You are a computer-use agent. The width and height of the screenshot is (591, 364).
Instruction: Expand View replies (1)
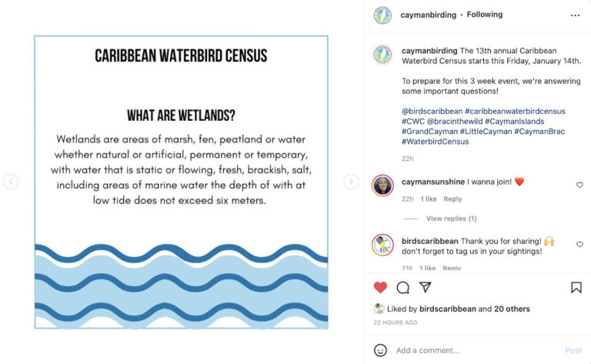(451, 219)
